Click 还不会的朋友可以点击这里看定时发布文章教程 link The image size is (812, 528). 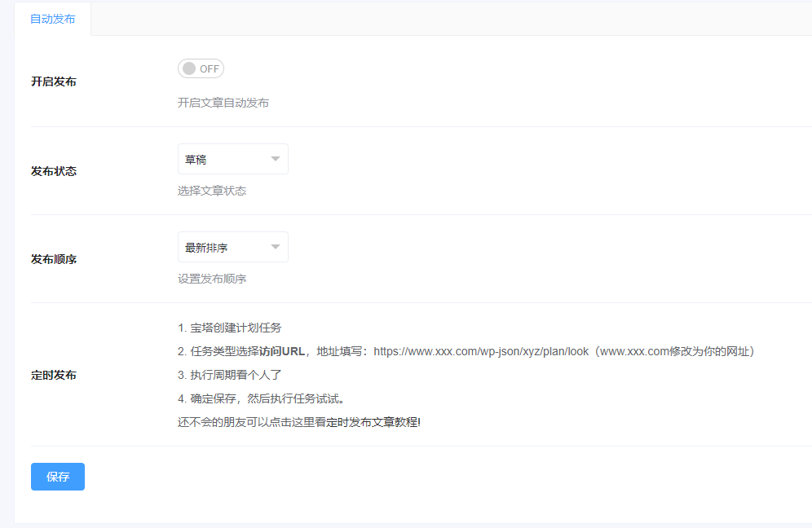(299, 422)
